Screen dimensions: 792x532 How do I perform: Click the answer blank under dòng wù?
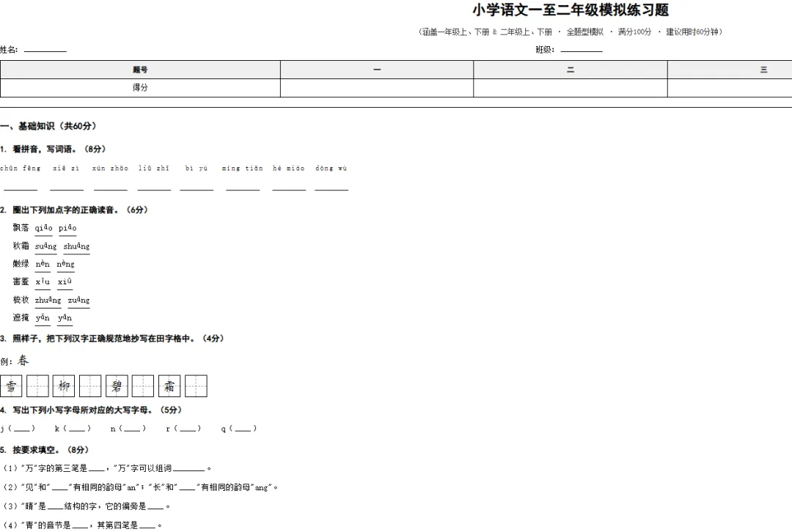click(331, 188)
